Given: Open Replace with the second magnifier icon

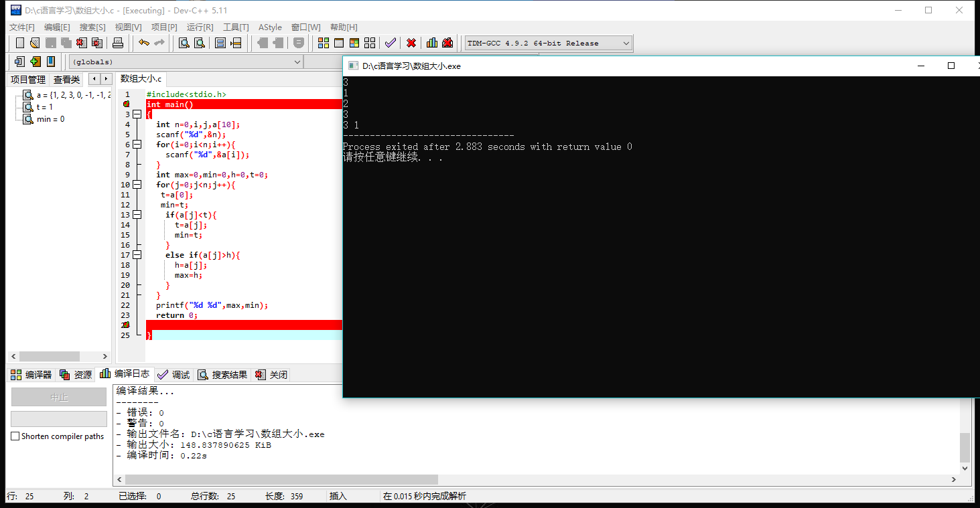Looking at the screenshot, I should point(200,43).
